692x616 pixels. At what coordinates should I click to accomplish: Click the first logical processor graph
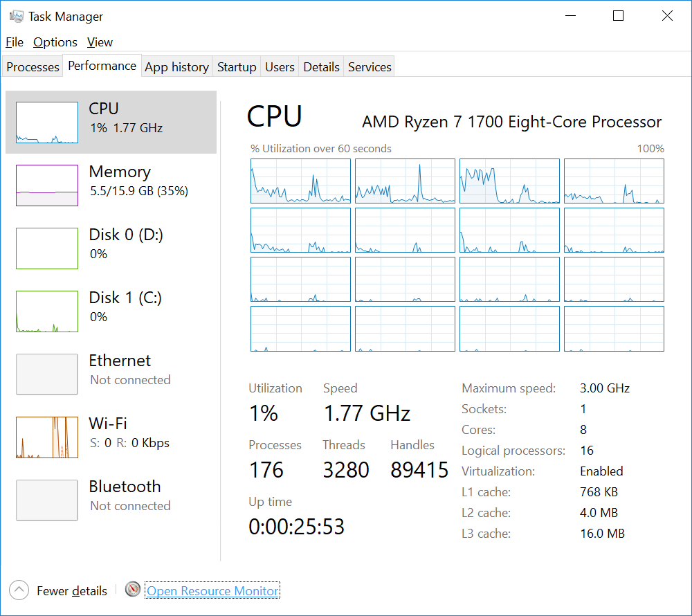[300, 181]
